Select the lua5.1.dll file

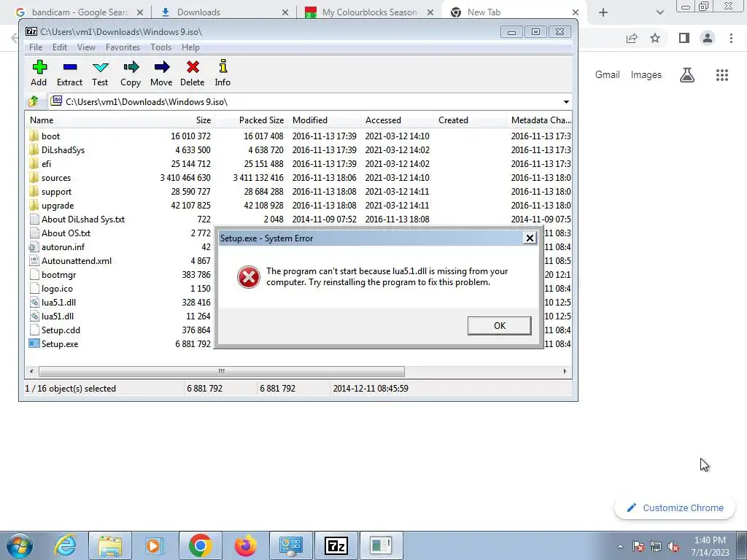point(53,302)
